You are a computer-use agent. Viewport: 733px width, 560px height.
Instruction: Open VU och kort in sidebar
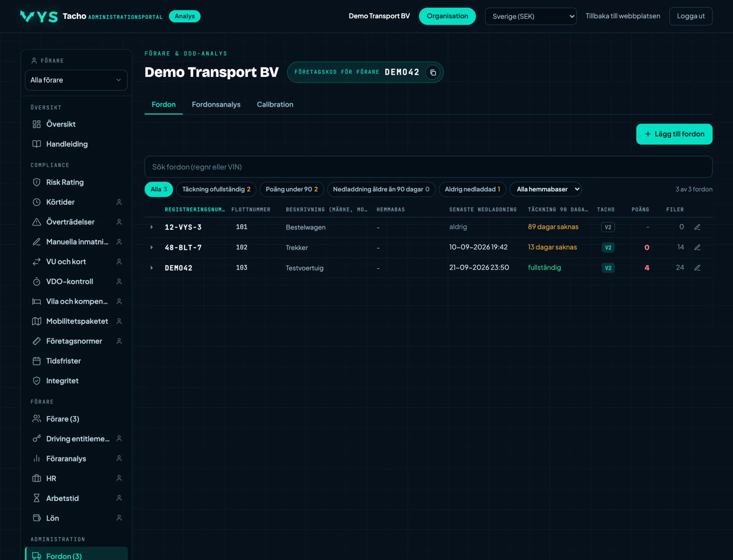[76, 261]
